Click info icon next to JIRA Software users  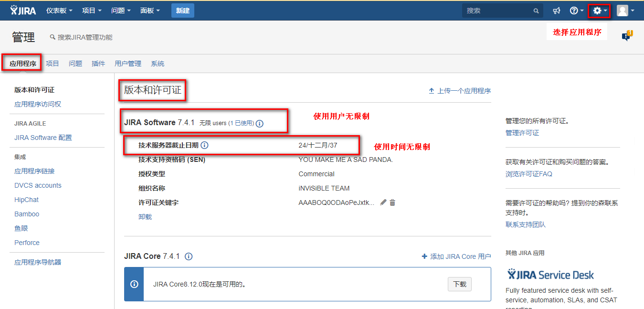(260, 123)
